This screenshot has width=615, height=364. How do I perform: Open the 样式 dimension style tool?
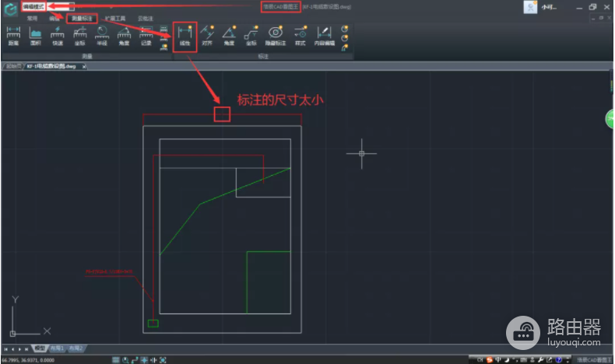(x=300, y=36)
